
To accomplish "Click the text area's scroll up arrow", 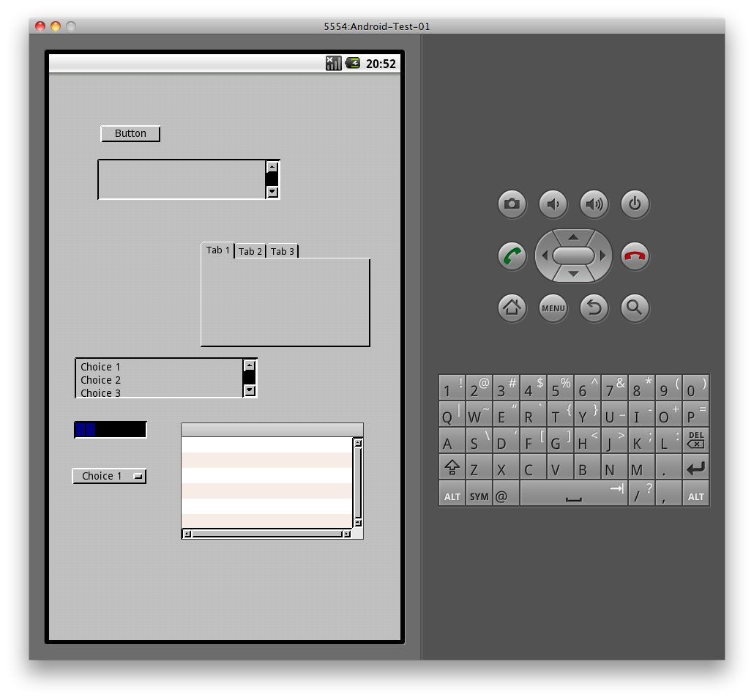I will point(272,167).
